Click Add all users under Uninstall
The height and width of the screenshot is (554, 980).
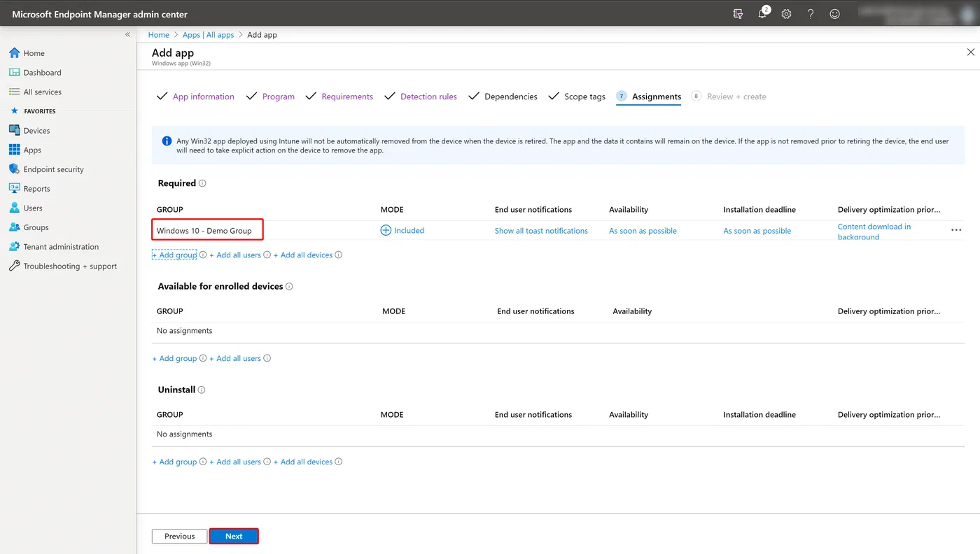coord(235,462)
